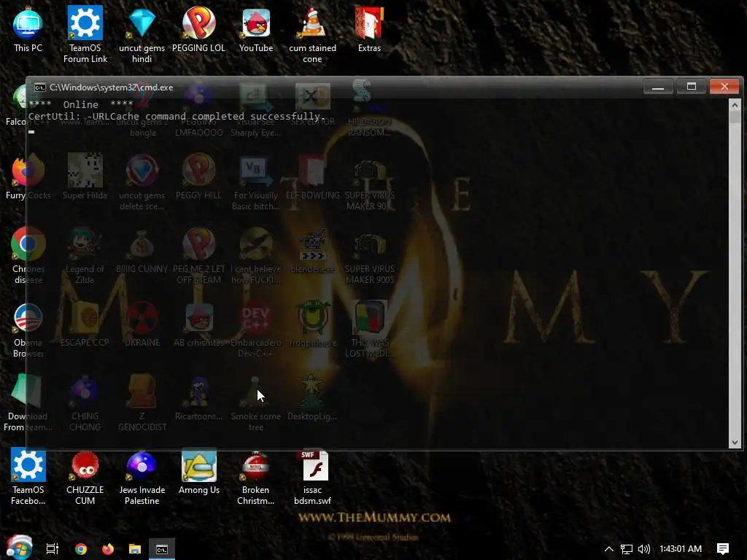This screenshot has width=747, height=560.
Task: Maximize the cmd.exe window
Action: tap(692, 87)
